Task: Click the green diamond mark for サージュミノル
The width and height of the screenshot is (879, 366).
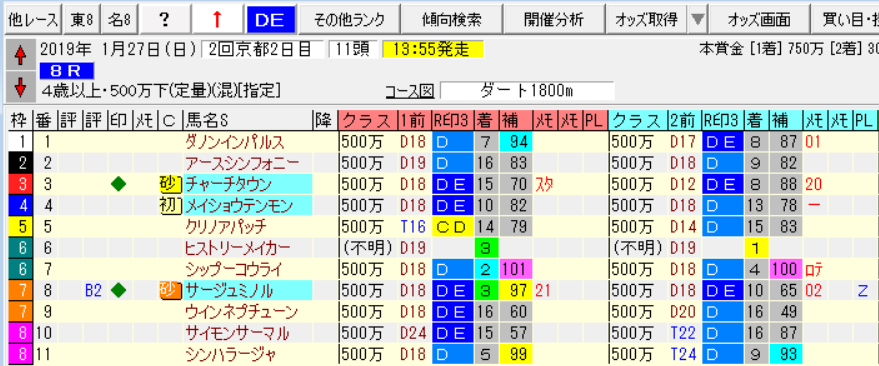Action: pyautogui.click(x=119, y=291)
